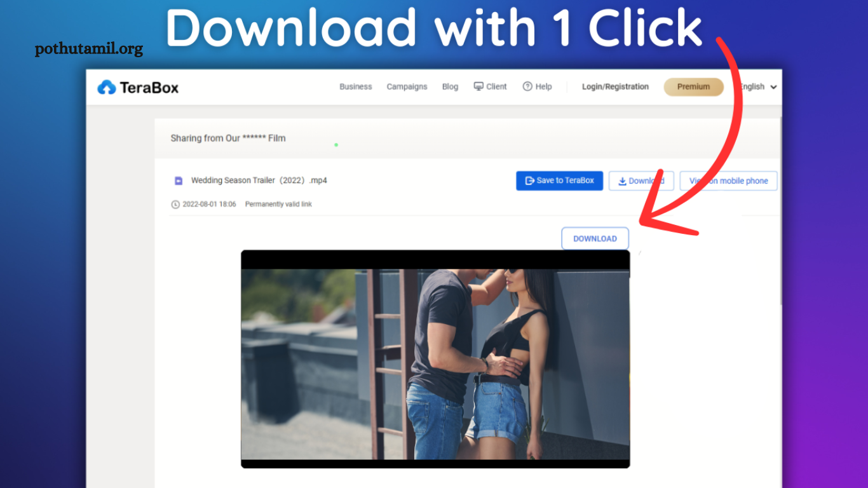Open the Help page
Screen dimensions: 868x488
[x=537, y=86]
